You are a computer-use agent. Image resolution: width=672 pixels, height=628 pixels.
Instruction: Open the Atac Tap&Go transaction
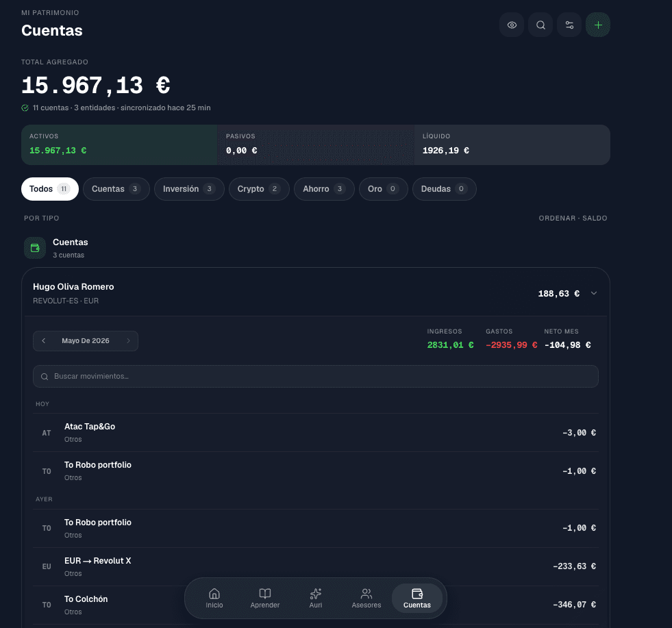315,433
